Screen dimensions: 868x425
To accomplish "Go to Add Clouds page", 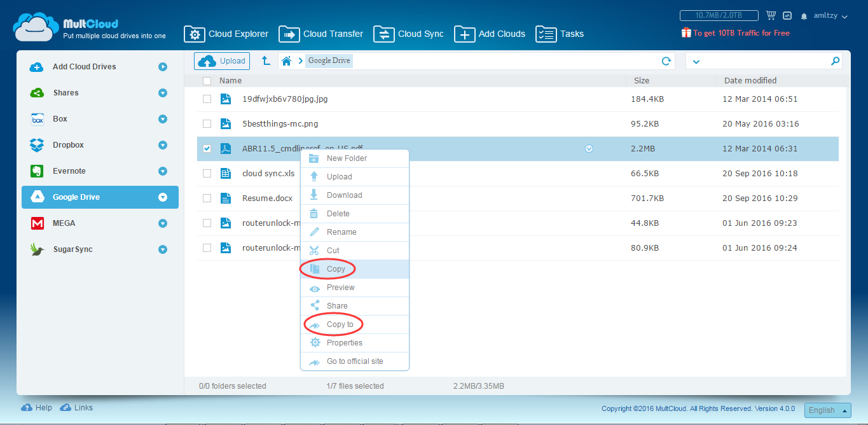I will coord(490,34).
